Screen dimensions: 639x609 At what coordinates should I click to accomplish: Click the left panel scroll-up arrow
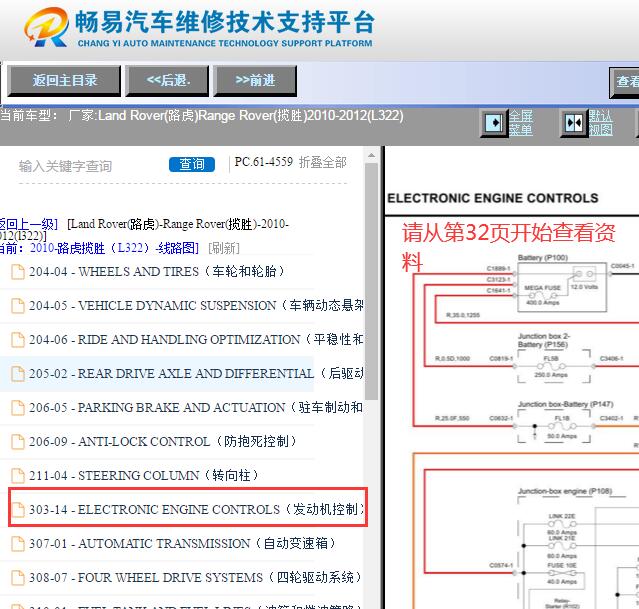(371, 155)
